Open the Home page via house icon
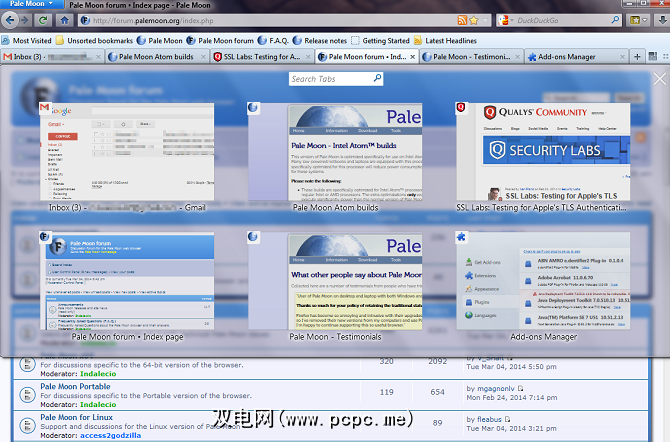The width and height of the screenshot is (670, 442). (x=64, y=20)
